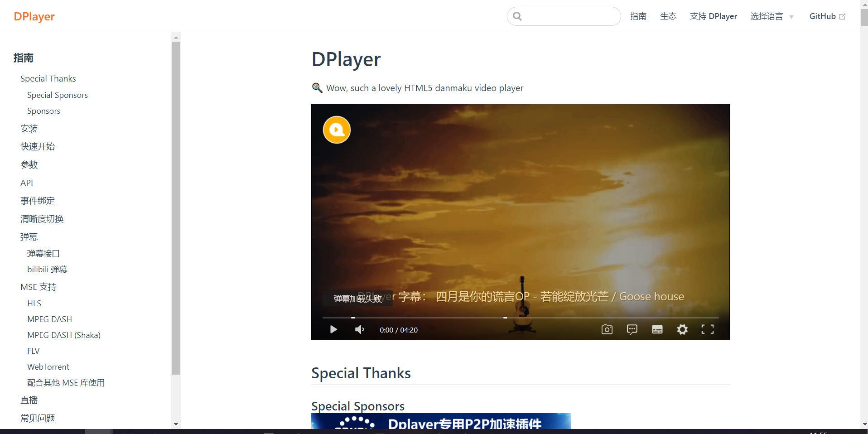Seek using the video progress bar
The height and width of the screenshot is (434, 868).
pos(520,318)
